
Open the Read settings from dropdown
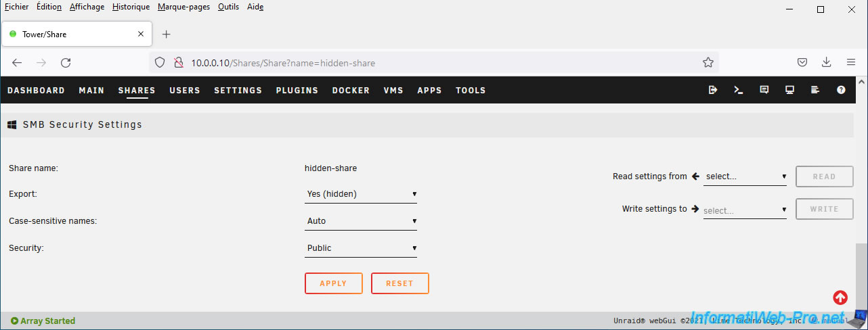pos(745,176)
